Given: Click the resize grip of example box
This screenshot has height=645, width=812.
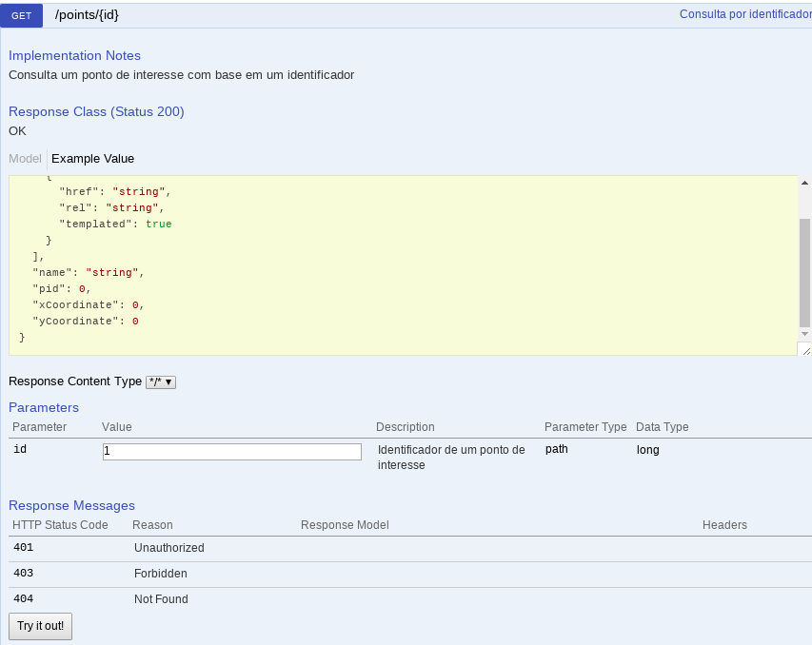Looking at the screenshot, I should pos(805,350).
